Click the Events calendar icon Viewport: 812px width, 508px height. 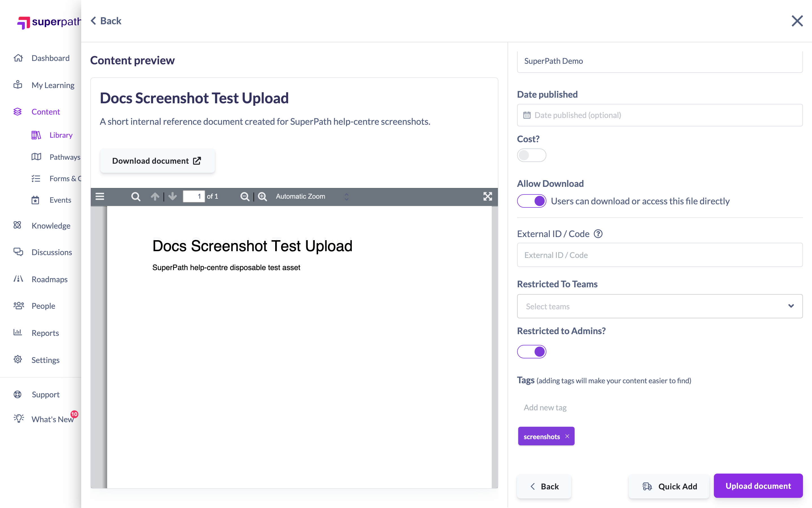point(35,200)
